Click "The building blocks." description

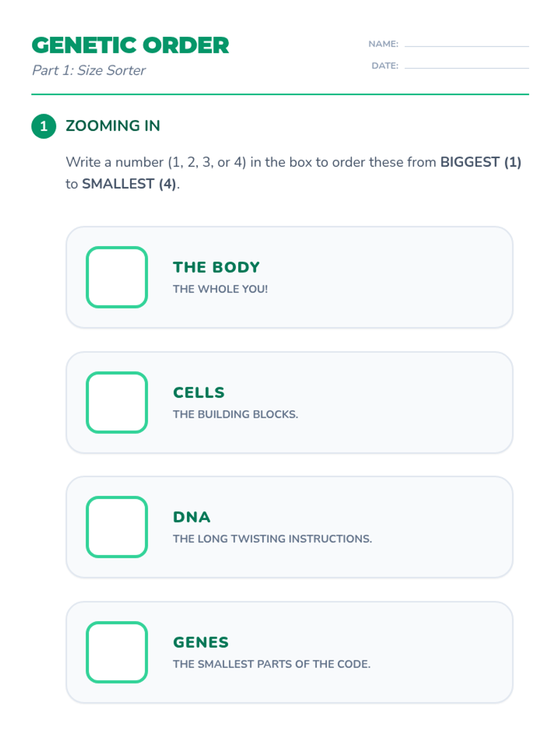(x=235, y=414)
